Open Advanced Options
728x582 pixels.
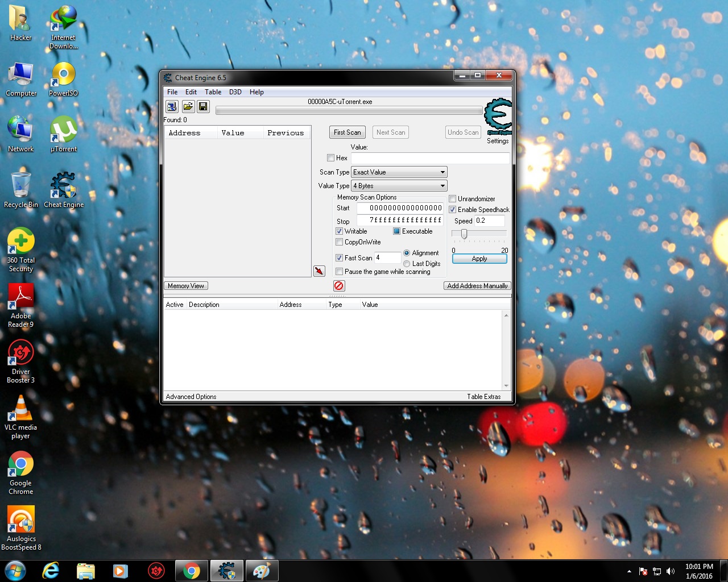pos(191,397)
